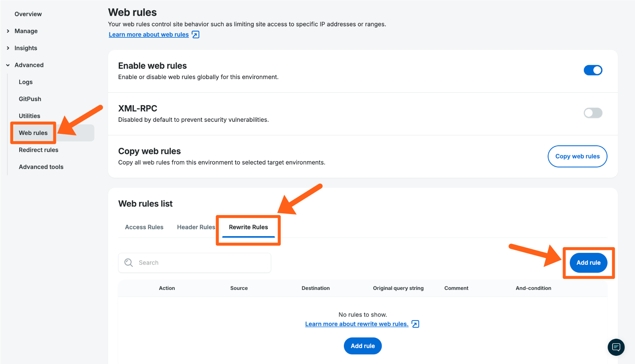
Task: Switch to the Access Rules tab
Action: click(x=144, y=227)
